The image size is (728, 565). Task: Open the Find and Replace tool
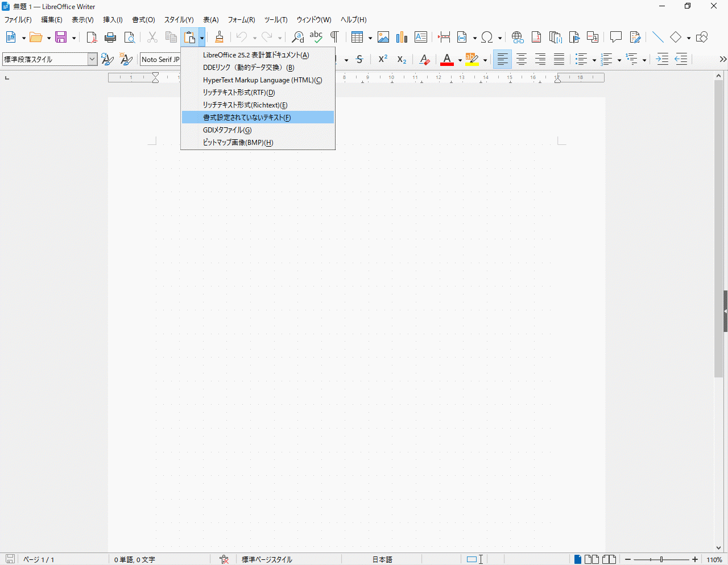tap(297, 38)
